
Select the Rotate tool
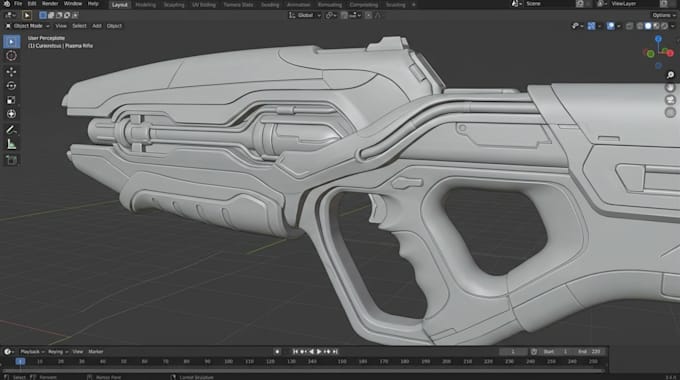click(11, 86)
